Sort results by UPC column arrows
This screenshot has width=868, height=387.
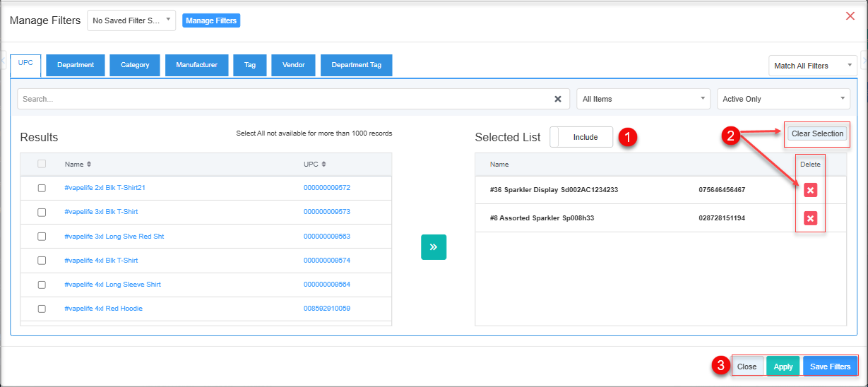tap(323, 165)
